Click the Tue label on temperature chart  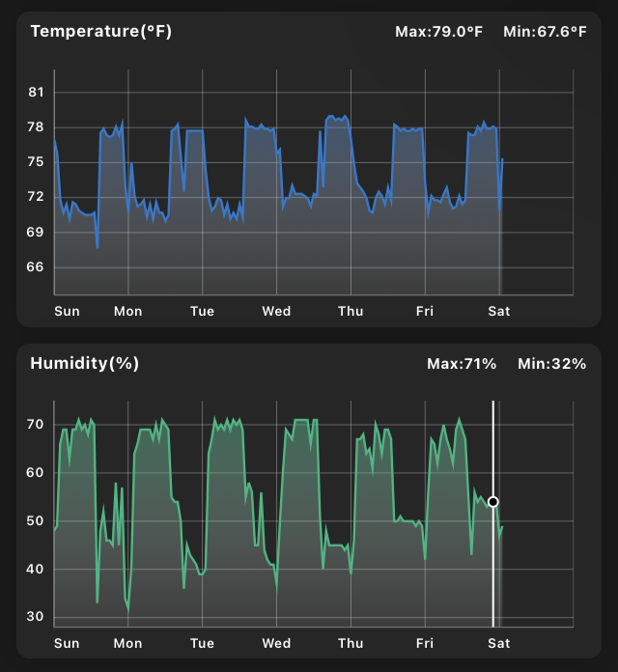[x=202, y=311]
